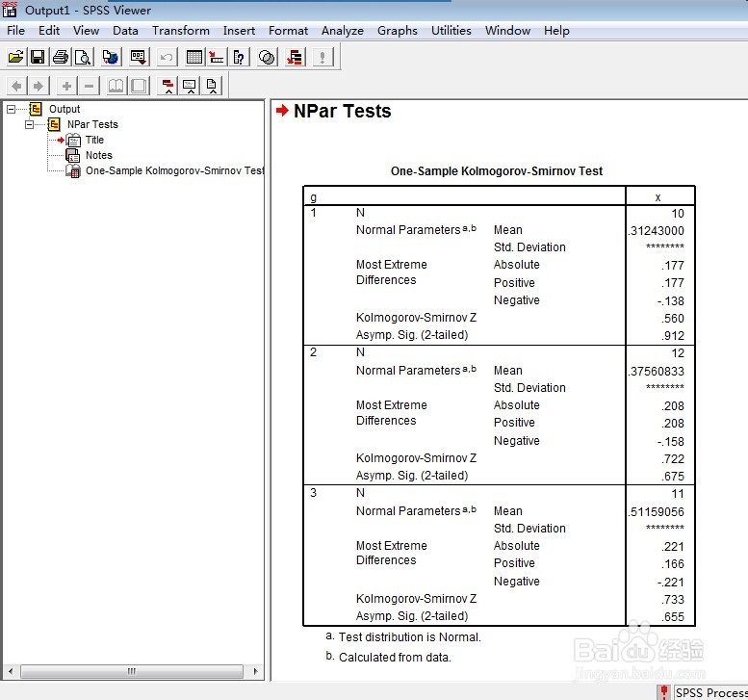748x700 pixels.
Task: Click outline pane scroll left arrow
Action: pos(11,671)
